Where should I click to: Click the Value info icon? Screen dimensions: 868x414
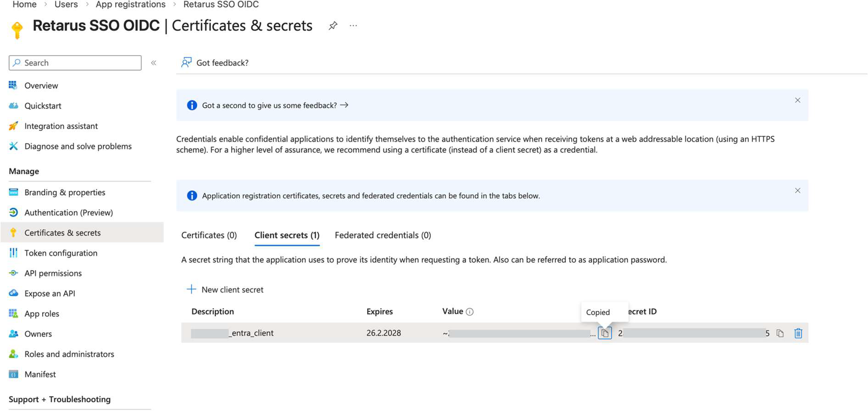tap(470, 312)
